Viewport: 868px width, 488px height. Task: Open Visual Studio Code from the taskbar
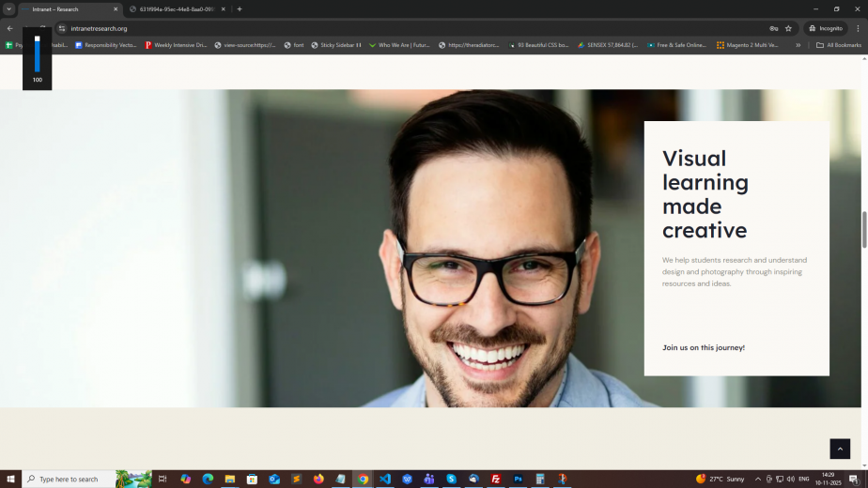coord(385,479)
